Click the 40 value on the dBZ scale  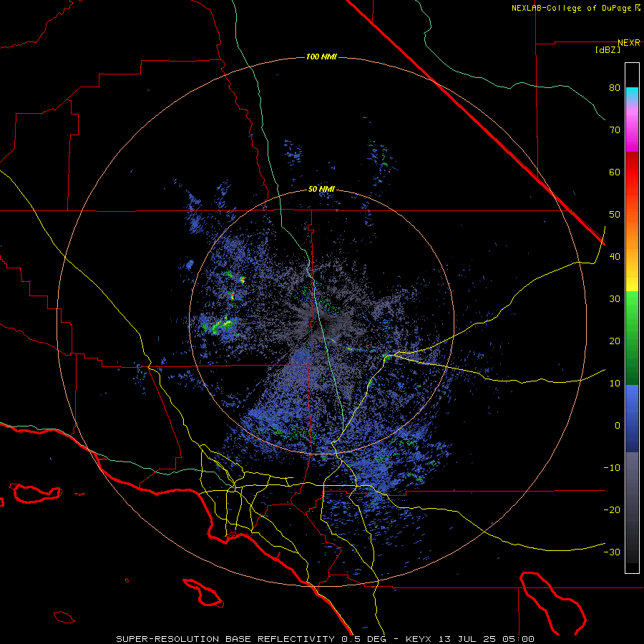615,257
